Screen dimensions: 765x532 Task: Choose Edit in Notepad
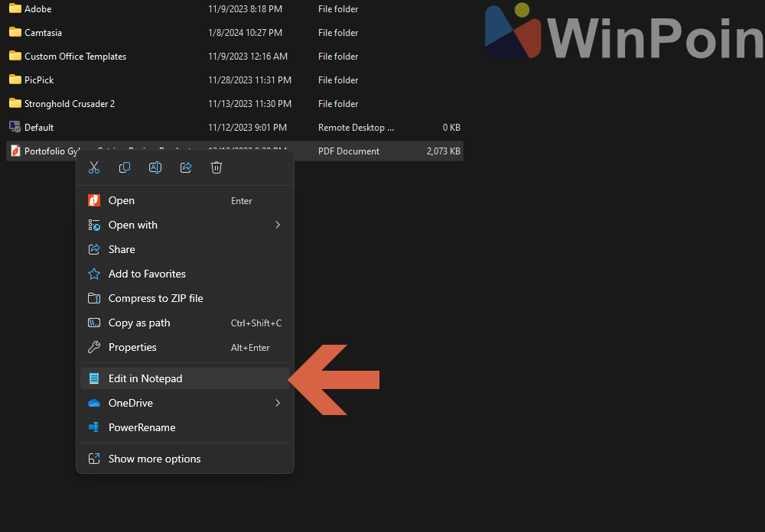click(x=145, y=379)
